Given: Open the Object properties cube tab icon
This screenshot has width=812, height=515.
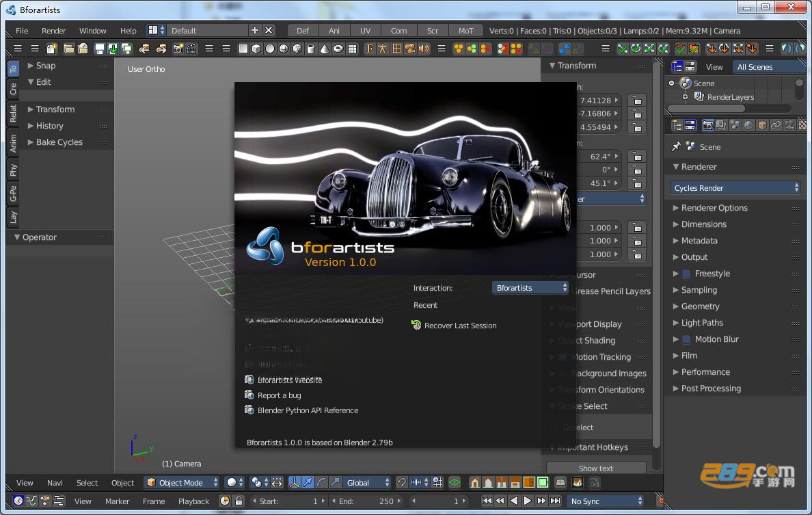Looking at the screenshot, I should click(x=762, y=125).
